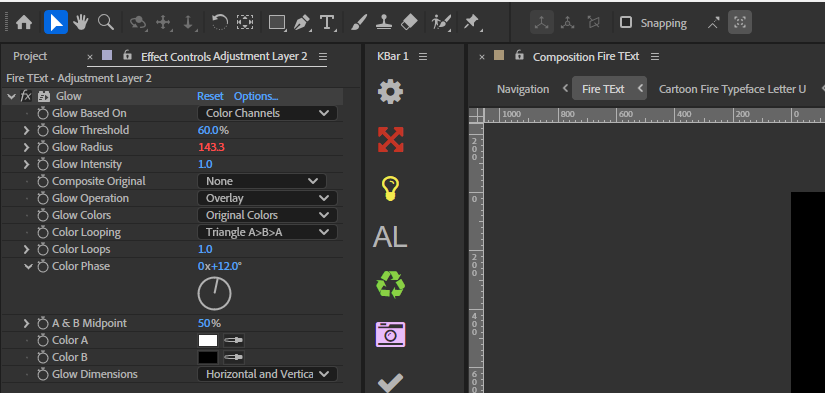Open Color Looping dropdown

267,232
